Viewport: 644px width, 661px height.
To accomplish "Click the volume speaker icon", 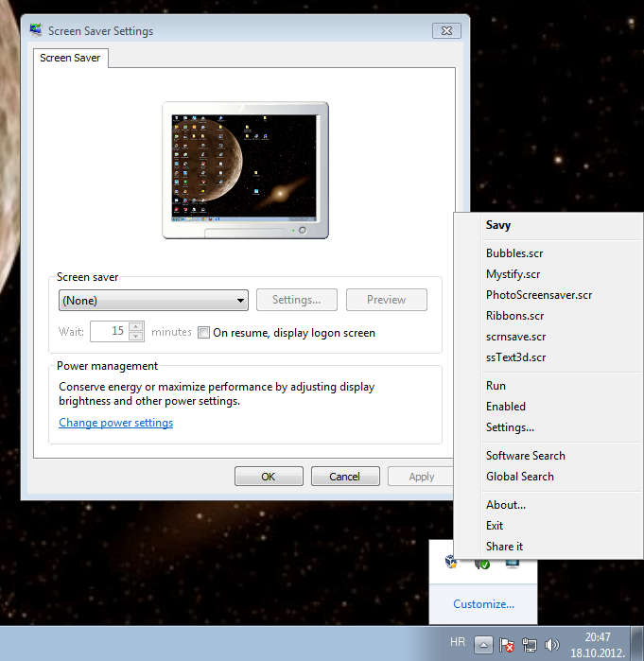I will (551, 644).
